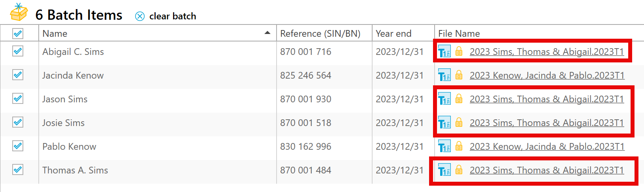Click the batch box icon beside the title
This screenshot has height=192, width=644.
(19, 13)
